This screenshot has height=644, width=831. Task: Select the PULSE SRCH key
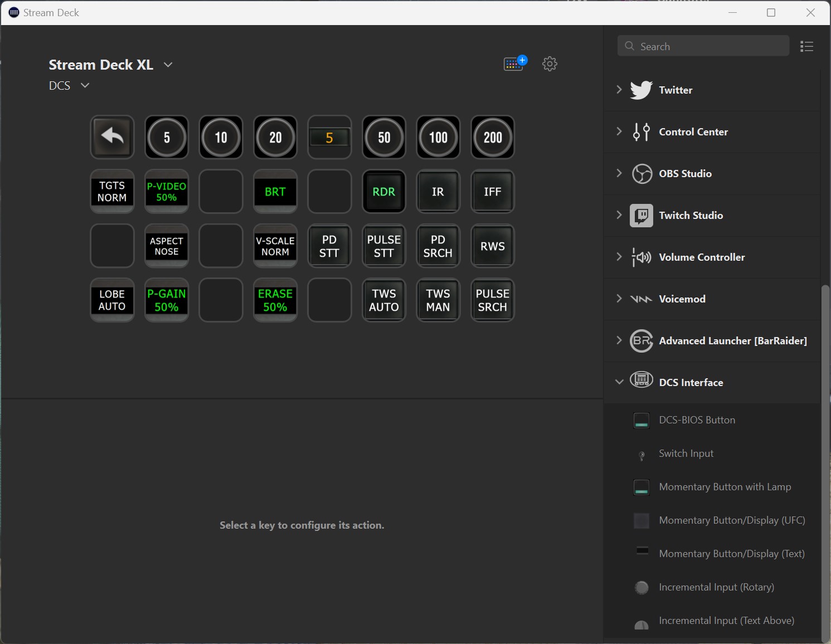[x=493, y=300]
